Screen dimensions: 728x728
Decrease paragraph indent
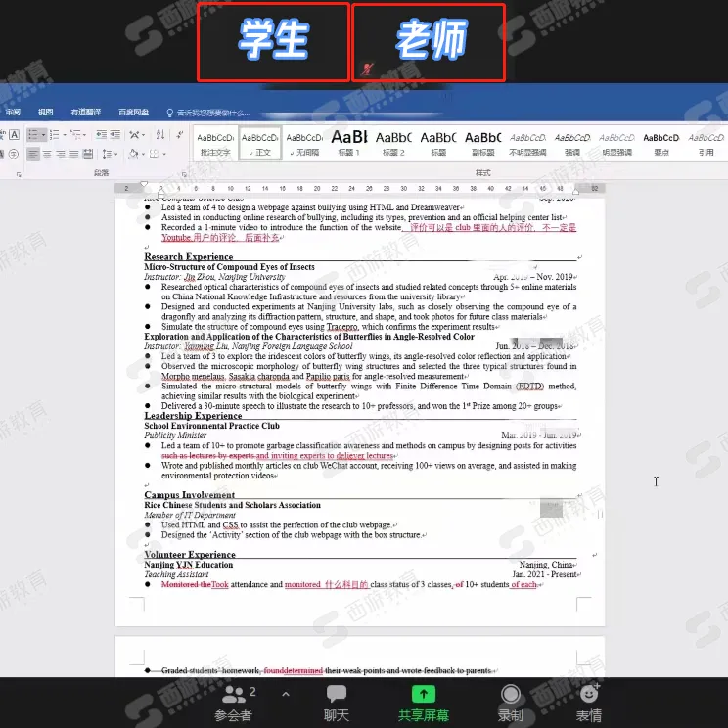point(101,135)
